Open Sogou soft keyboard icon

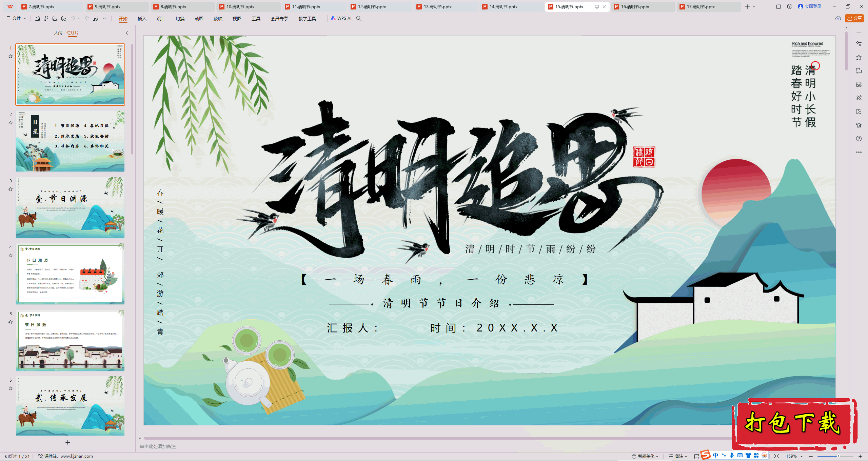tap(740, 456)
